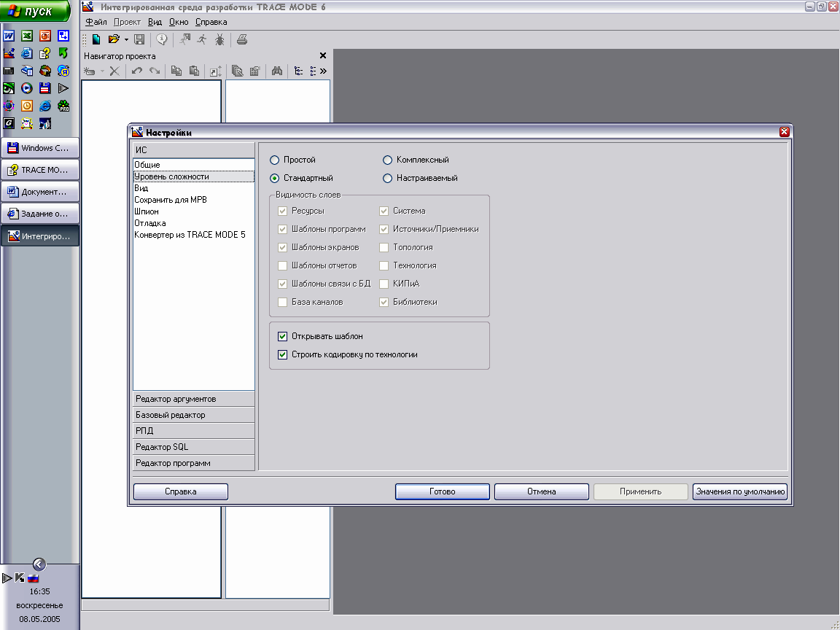The image size is (840, 630).
Task: Expand the Редактор программ section
Action: pyautogui.click(x=193, y=463)
